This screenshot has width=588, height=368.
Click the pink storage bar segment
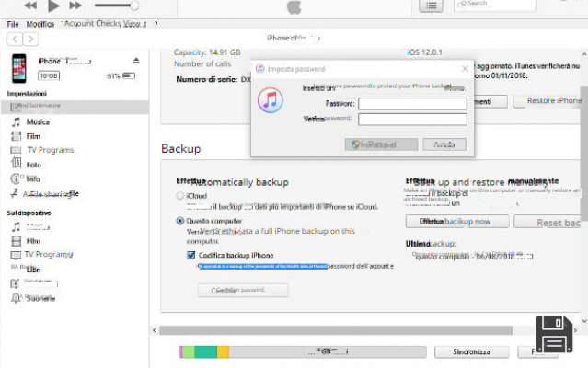pos(180,351)
